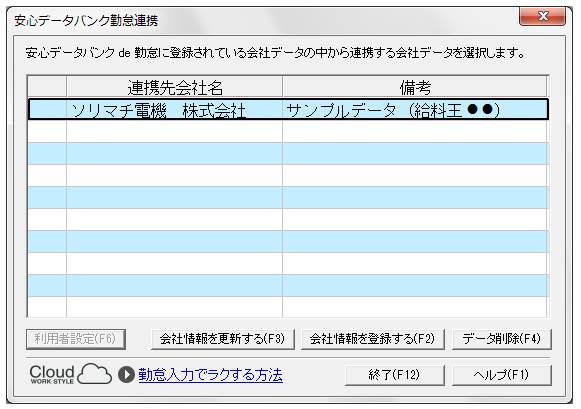Click the データ削除(F4) button
Viewport: 581px width, 409px height.
(502, 339)
